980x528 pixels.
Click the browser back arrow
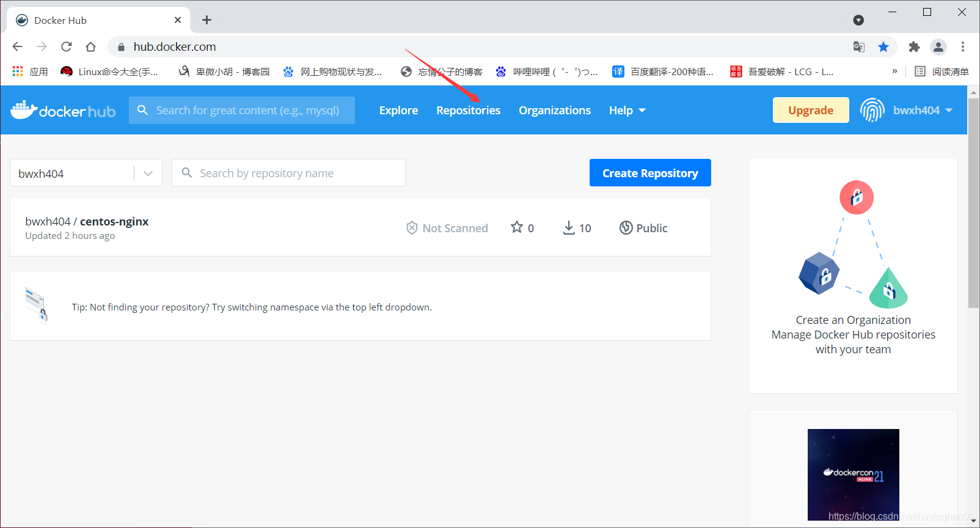click(17, 46)
